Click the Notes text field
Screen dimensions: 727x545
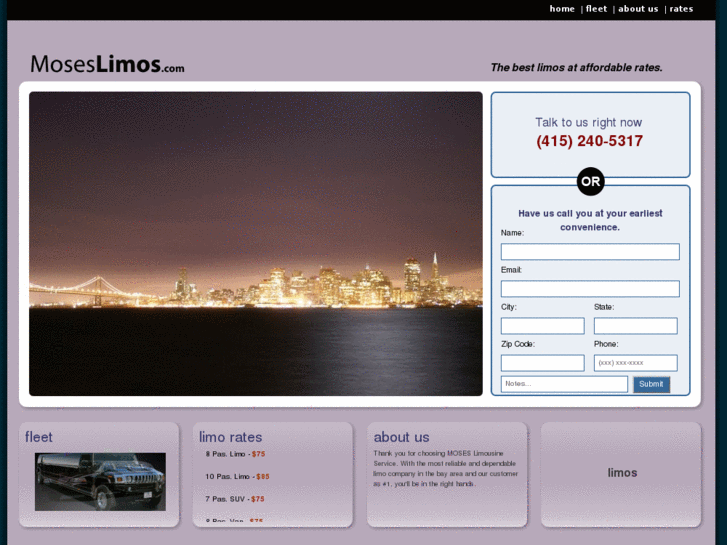point(564,384)
